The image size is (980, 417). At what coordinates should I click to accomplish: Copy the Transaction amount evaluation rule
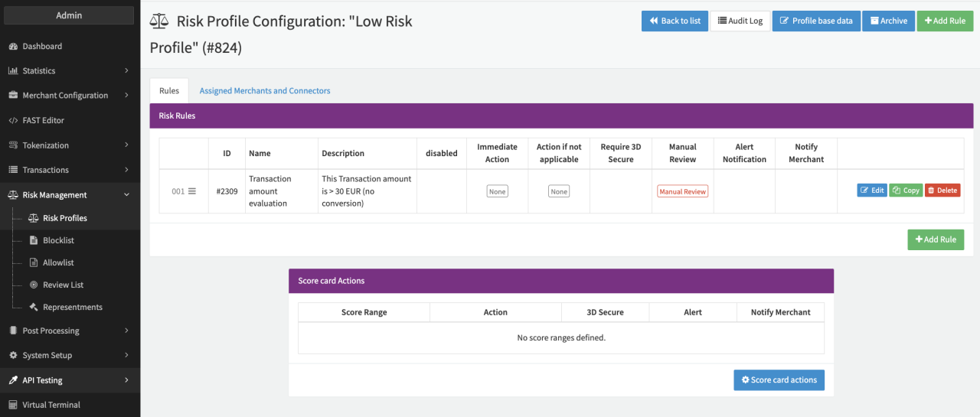(906, 191)
